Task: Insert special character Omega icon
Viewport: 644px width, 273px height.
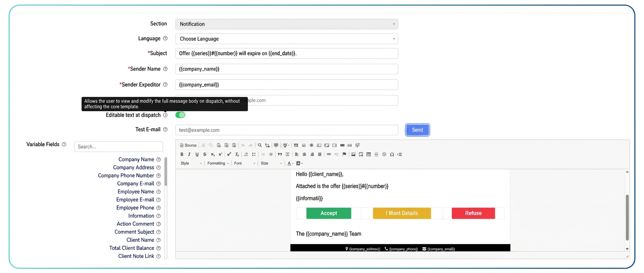Action: coord(392,154)
